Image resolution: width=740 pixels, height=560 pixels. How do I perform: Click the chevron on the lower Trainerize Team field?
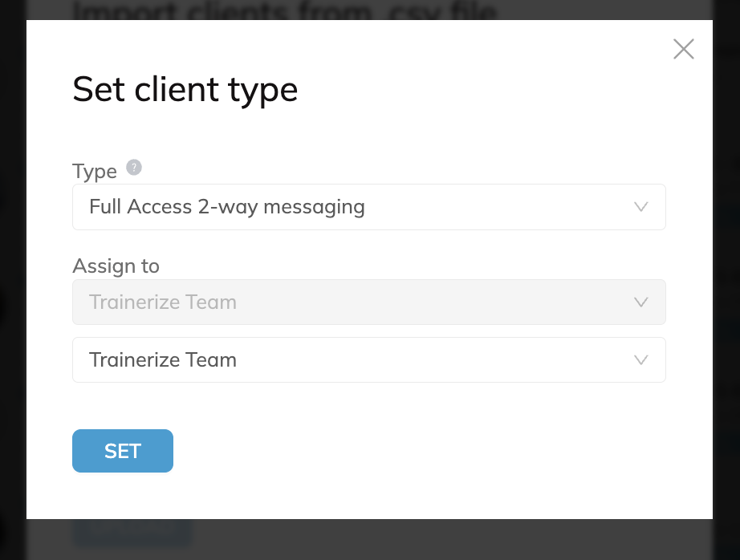coord(640,360)
